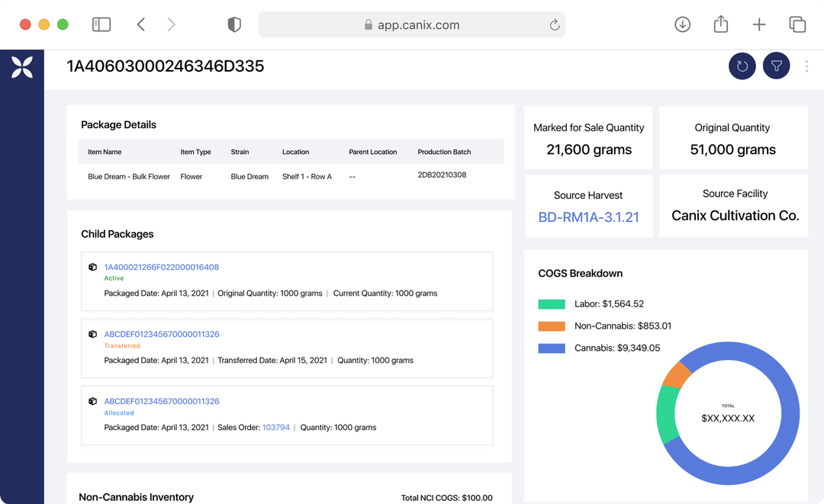Open the Safari privacy shield icon
Image resolution: width=824 pixels, height=504 pixels.
click(234, 24)
